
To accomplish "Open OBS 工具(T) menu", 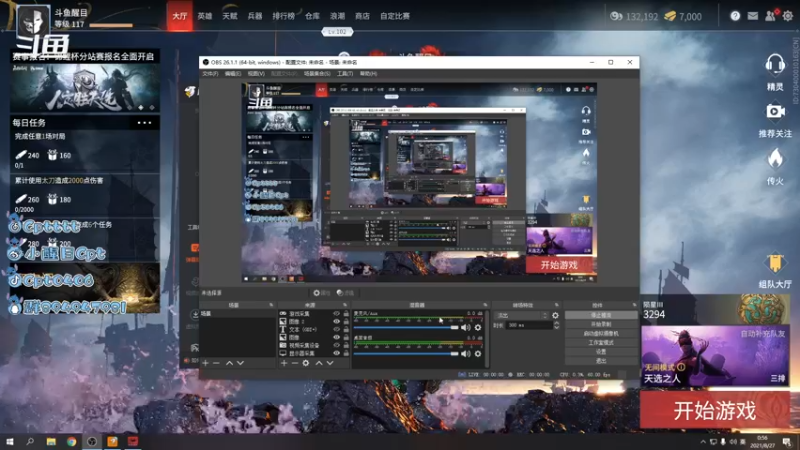I will point(345,73).
